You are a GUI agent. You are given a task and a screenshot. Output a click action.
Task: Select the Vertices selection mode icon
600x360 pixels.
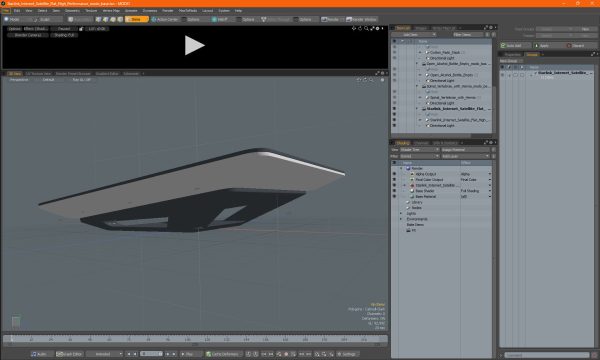99,19
